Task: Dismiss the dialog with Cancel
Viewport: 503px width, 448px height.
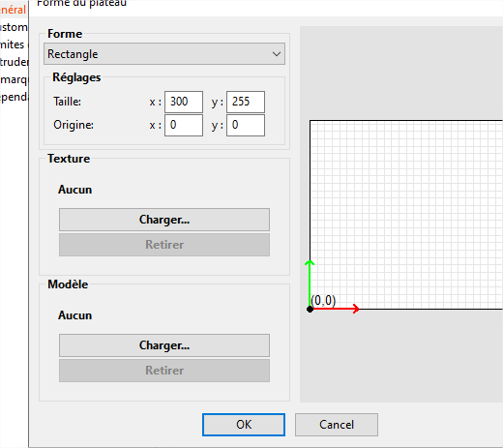Action: pyautogui.click(x=337, y=425)
